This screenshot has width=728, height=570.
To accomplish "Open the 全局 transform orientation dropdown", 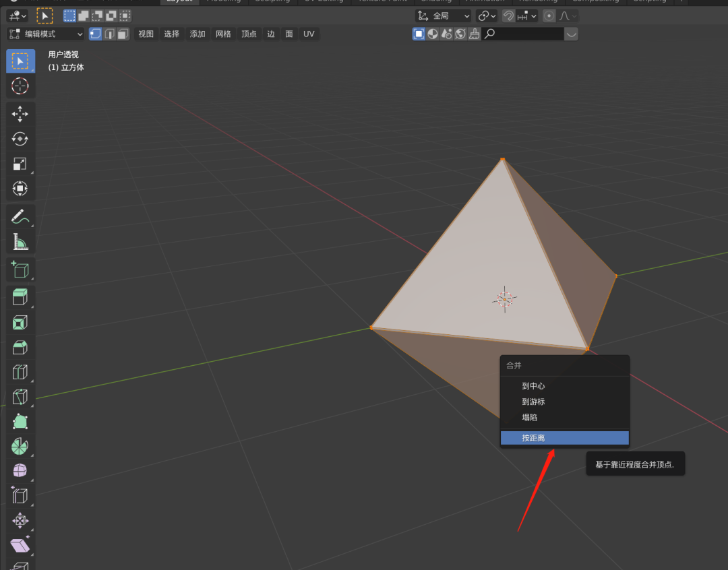I will (444, 16).
